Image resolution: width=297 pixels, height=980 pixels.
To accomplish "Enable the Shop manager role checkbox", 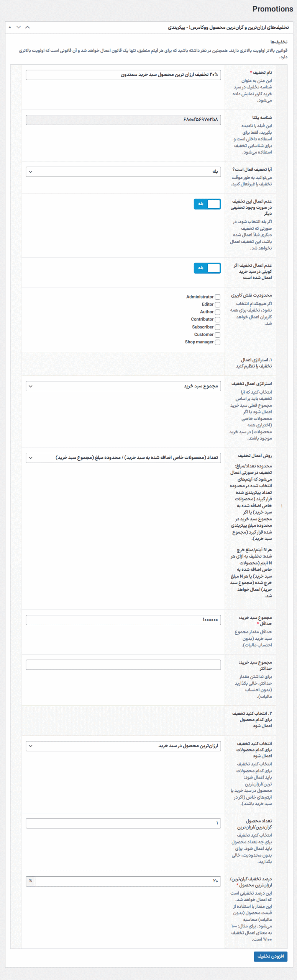I will pyautogui.click(x=218, y=342).
